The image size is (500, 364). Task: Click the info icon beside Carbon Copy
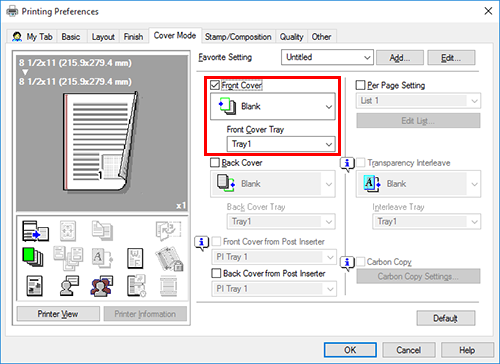347,263
